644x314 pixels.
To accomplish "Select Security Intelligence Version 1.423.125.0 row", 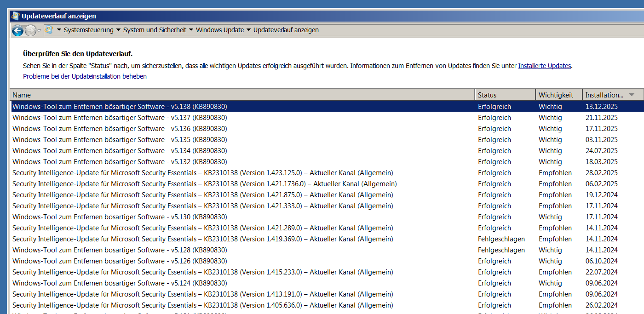I will point(327,173).
